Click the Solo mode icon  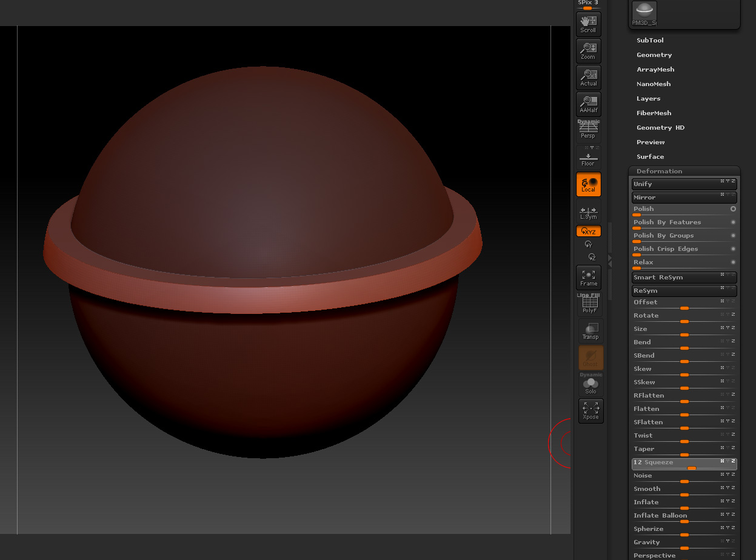[x=590, y=384]
